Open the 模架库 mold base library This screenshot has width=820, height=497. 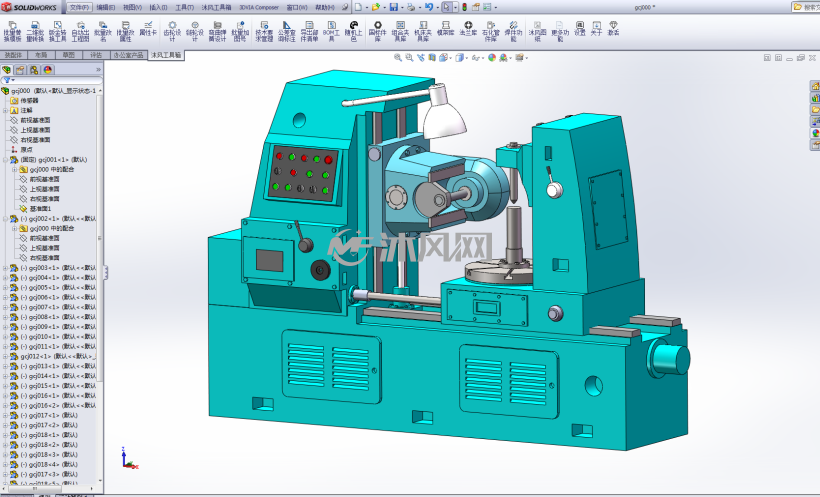click(x=446, y=28)
